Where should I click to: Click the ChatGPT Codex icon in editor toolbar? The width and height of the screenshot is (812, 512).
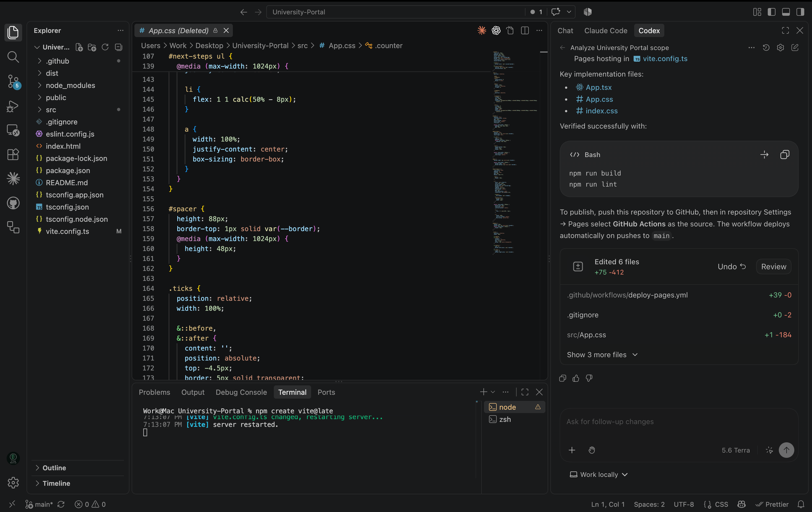click(x=496, y=30)
